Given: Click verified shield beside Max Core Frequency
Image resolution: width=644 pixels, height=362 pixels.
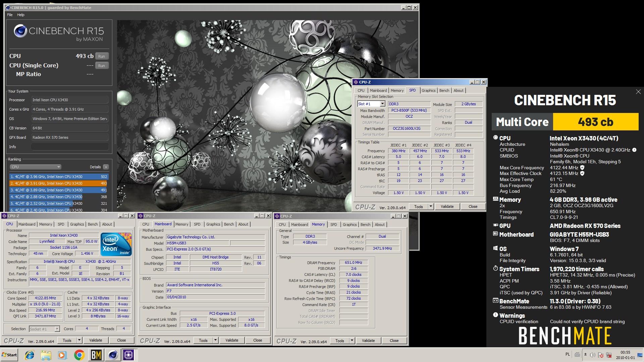Looking at the screenshot, I should point(582,168).
